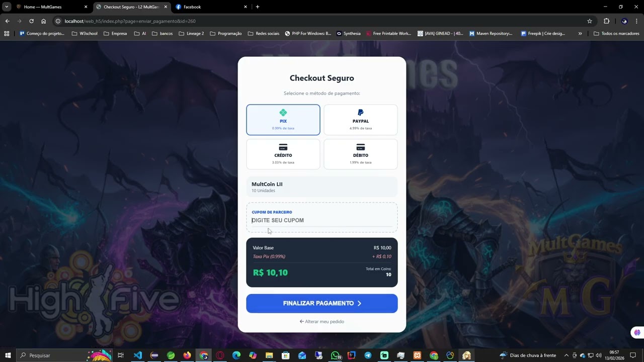
Task: Open bancos bookmark folder
Action: pos(162,34)
